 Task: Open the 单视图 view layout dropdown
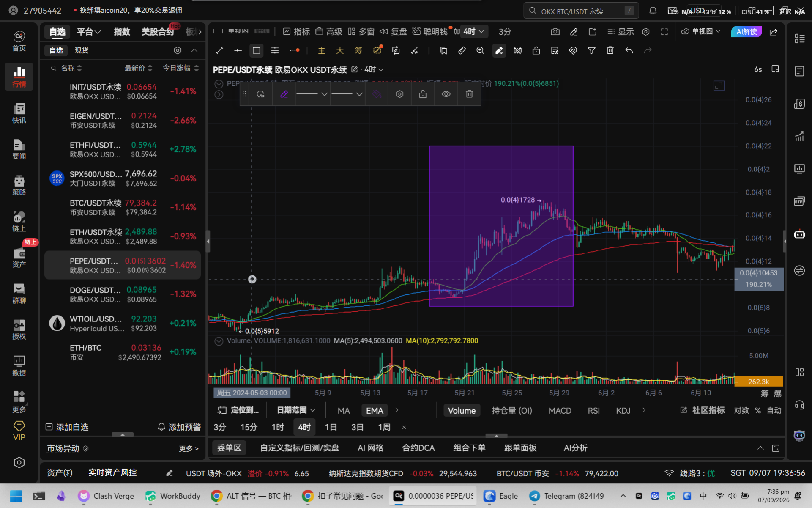tap(700, 32)
